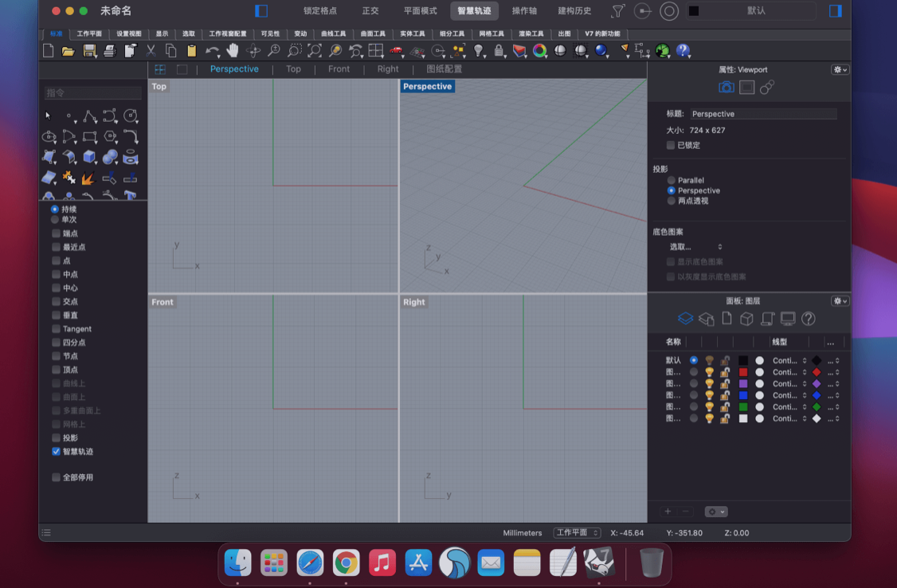Select the Polyline tool in left palette
This screenshot has width=897, height=588.
pos(90,116)
